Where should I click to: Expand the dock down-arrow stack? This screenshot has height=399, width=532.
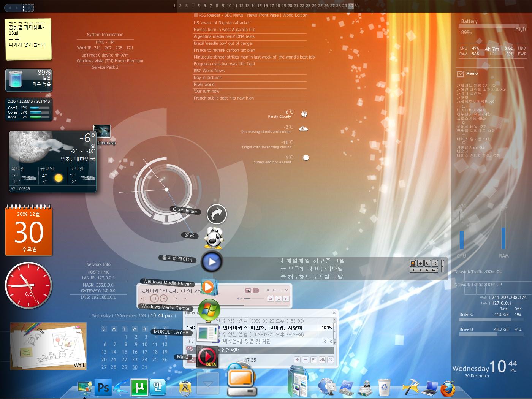pyautogui.click(x=208, y=383)
